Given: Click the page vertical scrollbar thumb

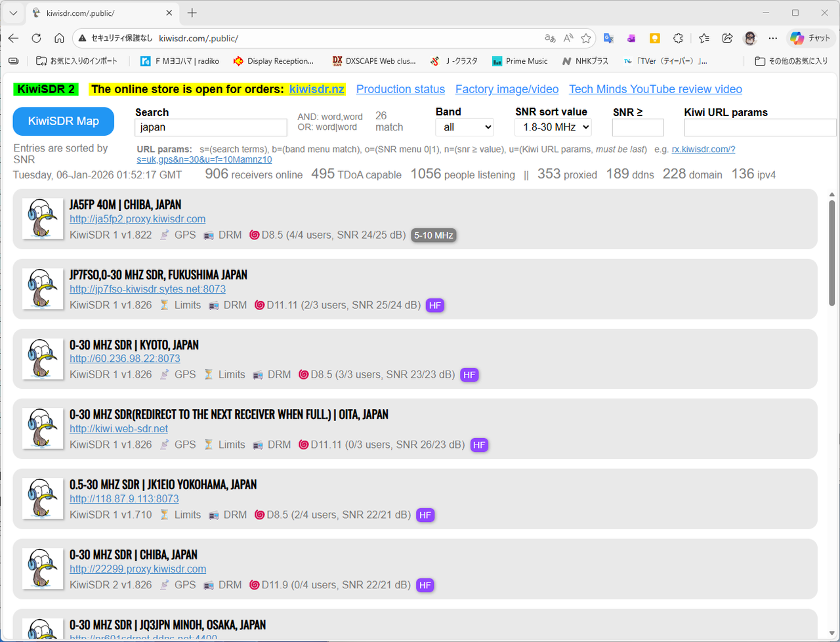Looking at the screenshot, I should (x=833, y=254).
